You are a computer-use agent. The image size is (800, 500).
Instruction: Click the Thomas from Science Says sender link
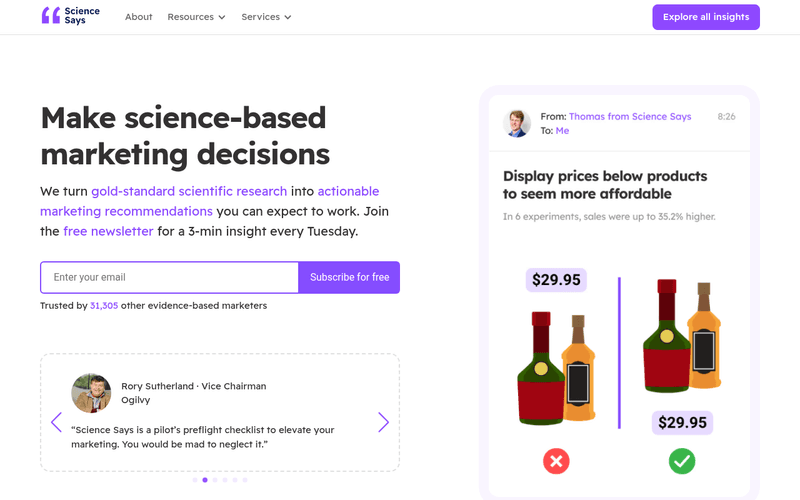(x=630, y=117)
